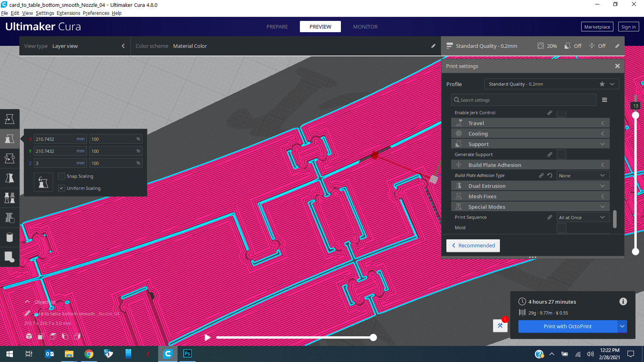Select the cylinder tool in the left toolbar

click(10, 237)
